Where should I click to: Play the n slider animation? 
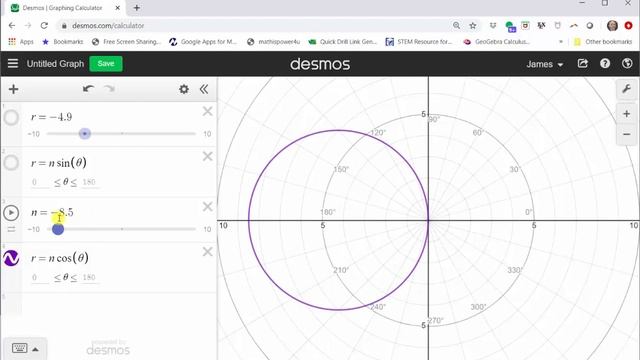(11, 213)
